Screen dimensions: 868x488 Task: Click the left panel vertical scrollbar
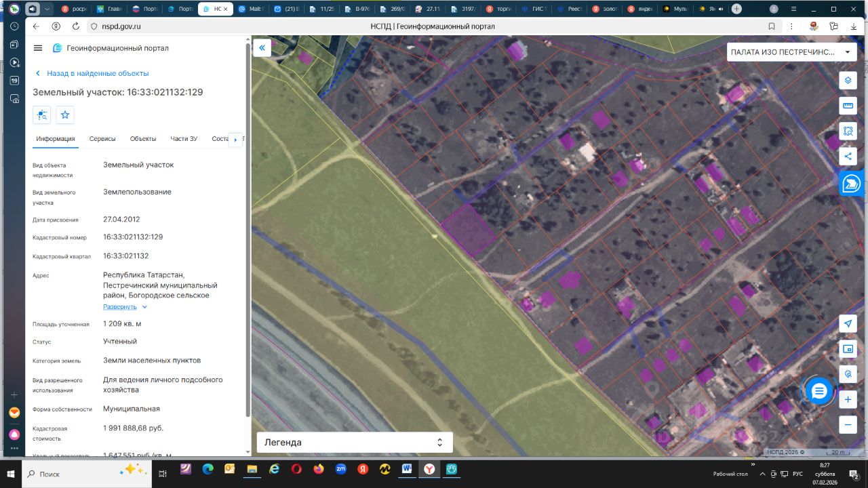[248, 230]
